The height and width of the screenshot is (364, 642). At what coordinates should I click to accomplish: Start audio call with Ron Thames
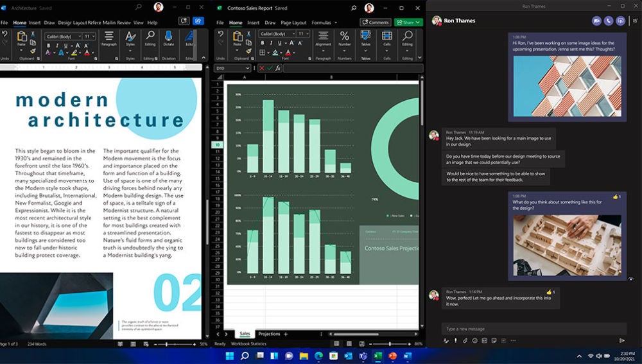coord(609,21)
